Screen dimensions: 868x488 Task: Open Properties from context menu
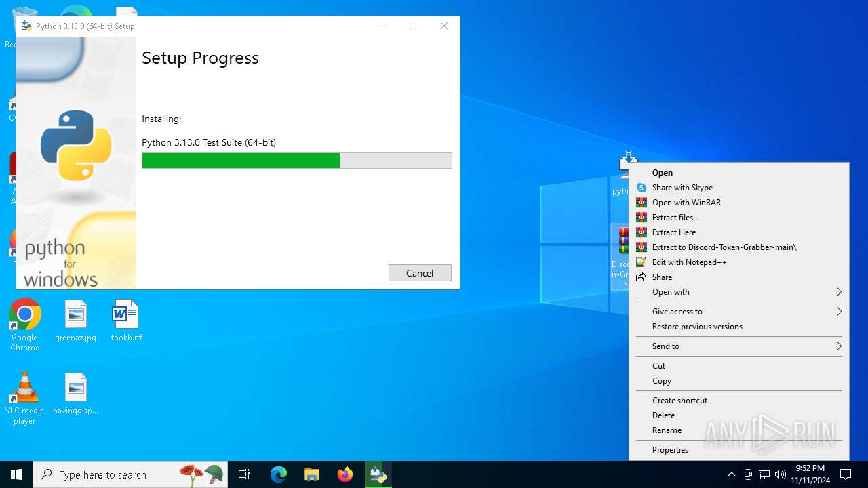[x=739, y=450]
